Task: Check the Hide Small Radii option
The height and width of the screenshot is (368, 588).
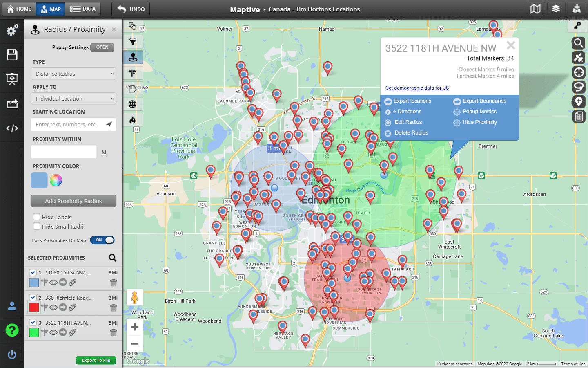Action: (36, 226)
